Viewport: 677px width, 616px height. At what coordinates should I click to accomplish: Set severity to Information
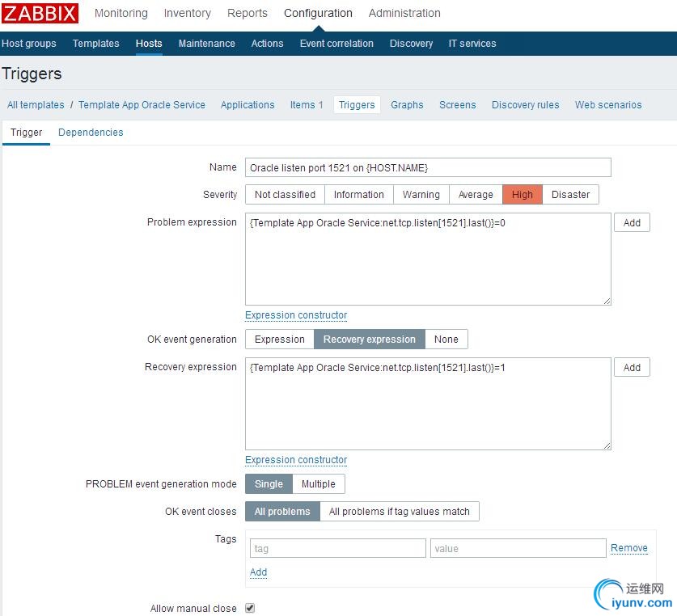[x=359, y=195]
